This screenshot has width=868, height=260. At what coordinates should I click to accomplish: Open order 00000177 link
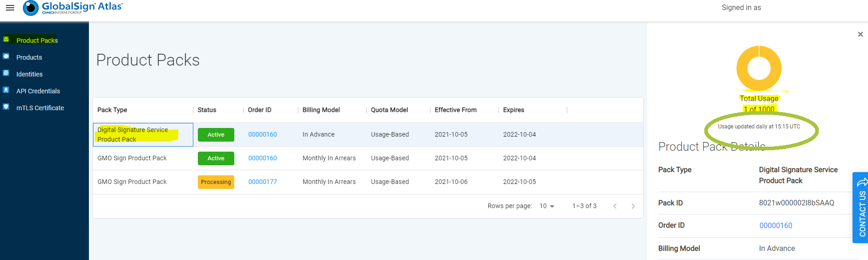263,182
